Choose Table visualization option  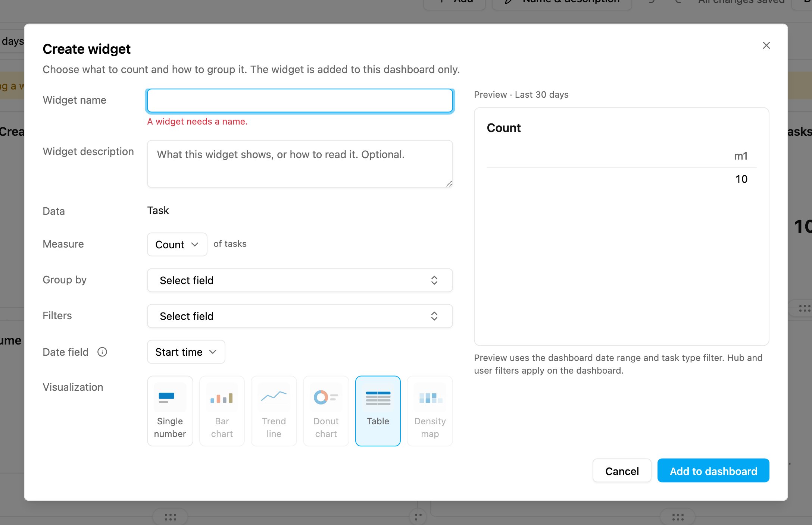378,411
